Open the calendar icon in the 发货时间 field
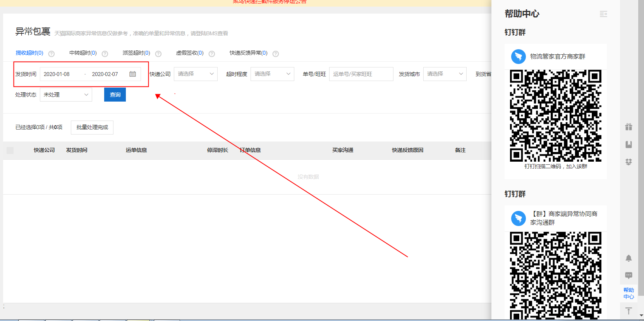The height and width of the screenshot is (321, 644). pyautogui.click(x=132, y=74)
